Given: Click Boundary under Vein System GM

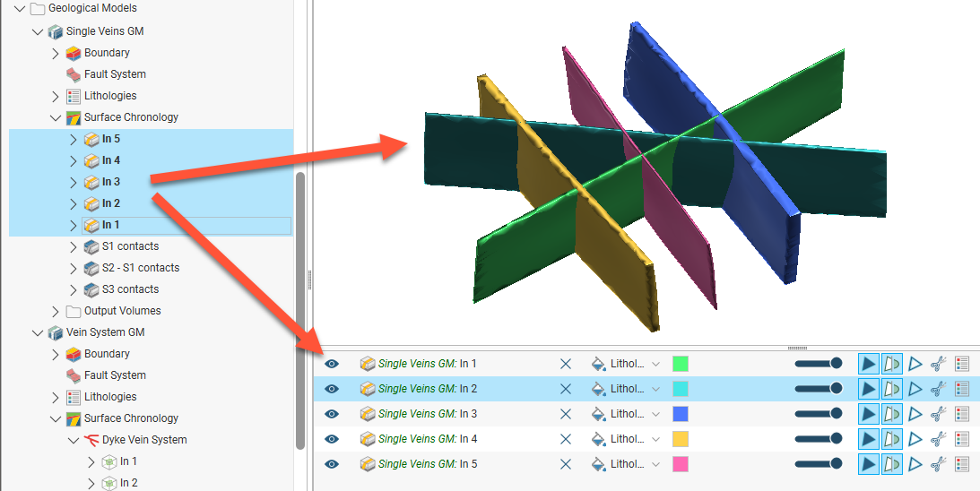Looking at the screenshot, I should pyautogui.click(x=107, y=354).
